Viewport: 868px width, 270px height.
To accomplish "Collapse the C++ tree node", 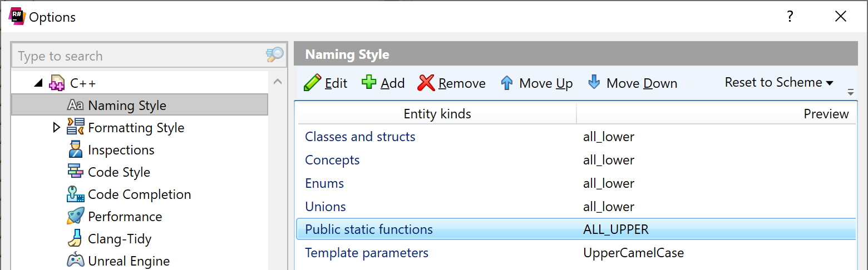I will click(x=38, y=83).
